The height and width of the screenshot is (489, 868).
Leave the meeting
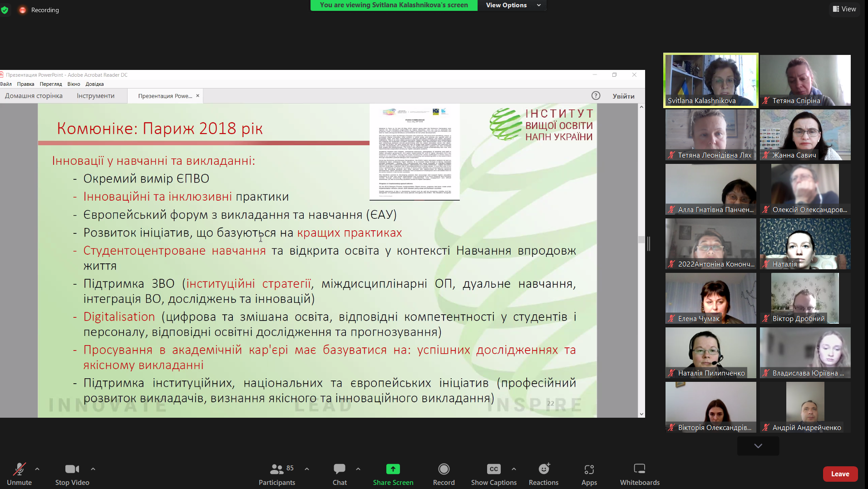pyautogui.click(x=840, y=474)
